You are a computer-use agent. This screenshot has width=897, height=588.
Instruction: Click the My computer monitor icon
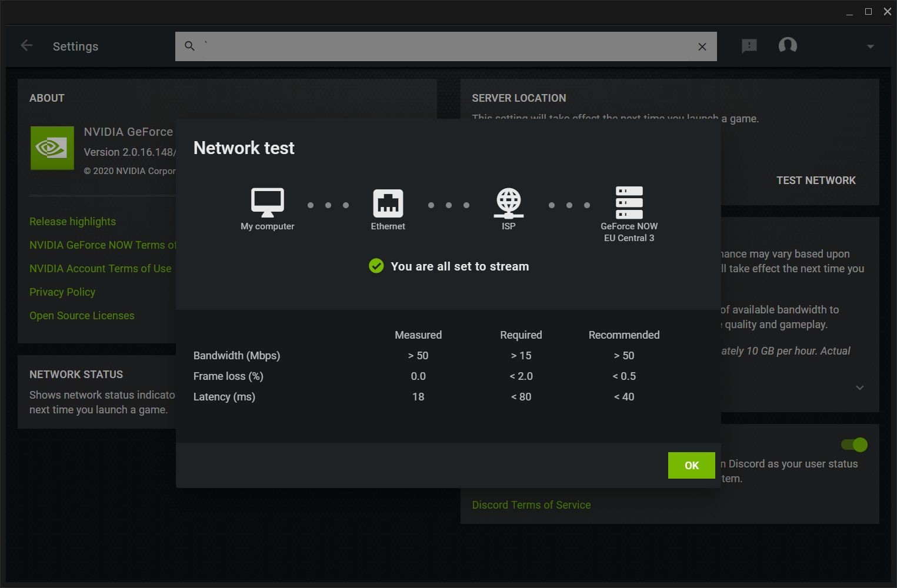point(268,203)
